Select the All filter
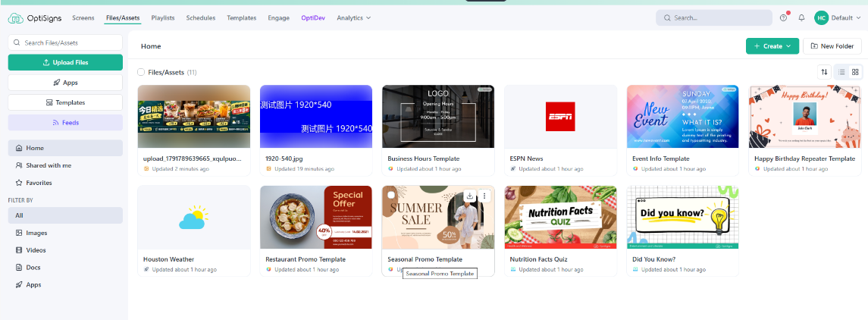 [x=65, y=215]
